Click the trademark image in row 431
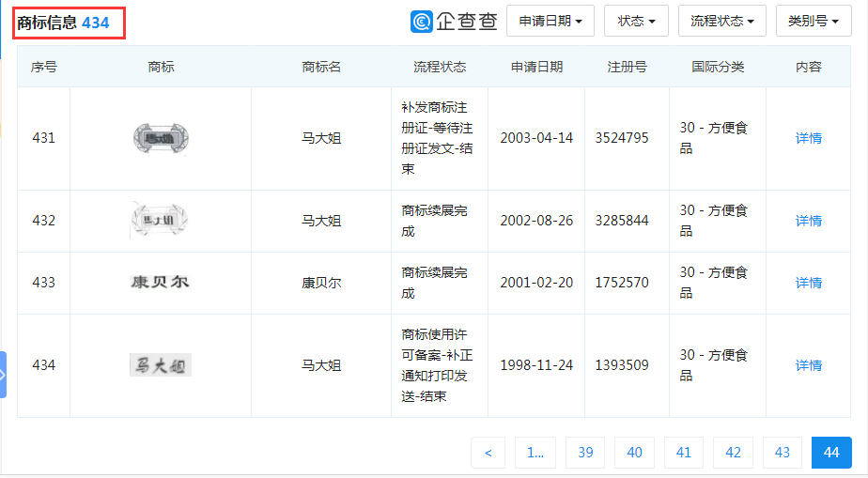Screen dimensions: 868x478 click(x=161, y=139)
